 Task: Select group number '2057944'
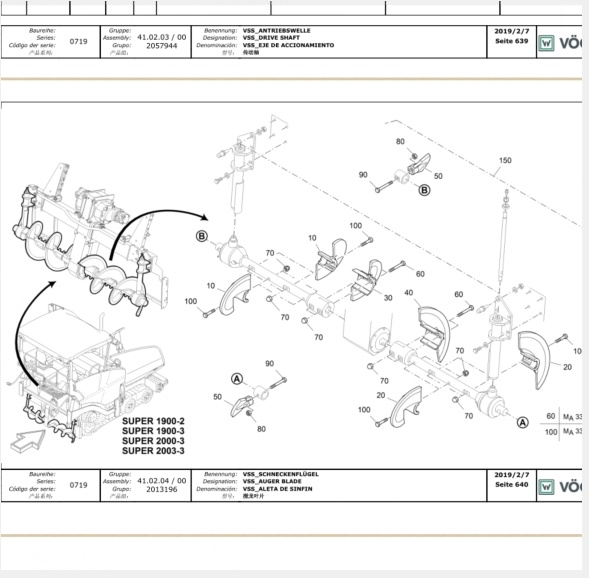tap(162, 46)
